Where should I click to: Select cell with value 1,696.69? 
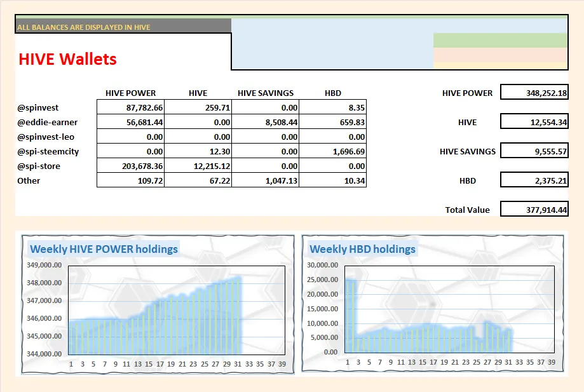tap(333, 151)
